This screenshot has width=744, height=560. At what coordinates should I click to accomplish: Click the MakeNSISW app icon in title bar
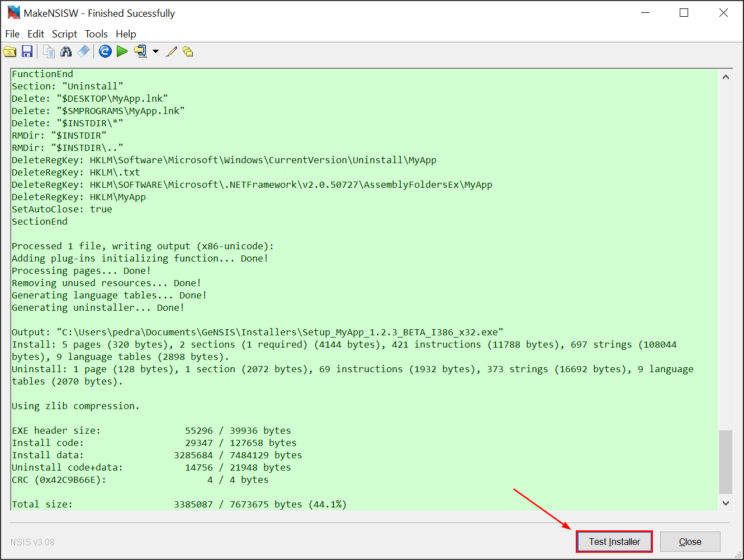pyautogui.click(x=13, y=12)
